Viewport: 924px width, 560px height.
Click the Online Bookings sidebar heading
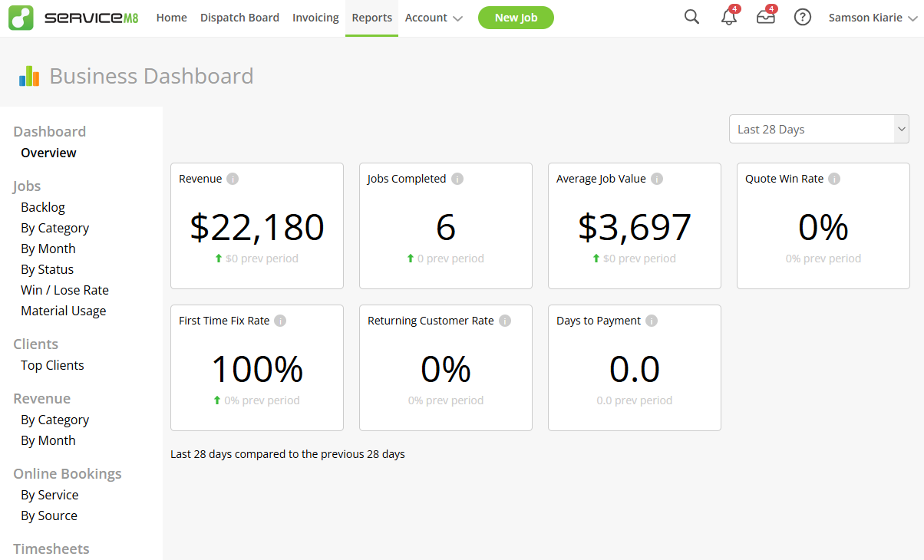coord(68,473)
